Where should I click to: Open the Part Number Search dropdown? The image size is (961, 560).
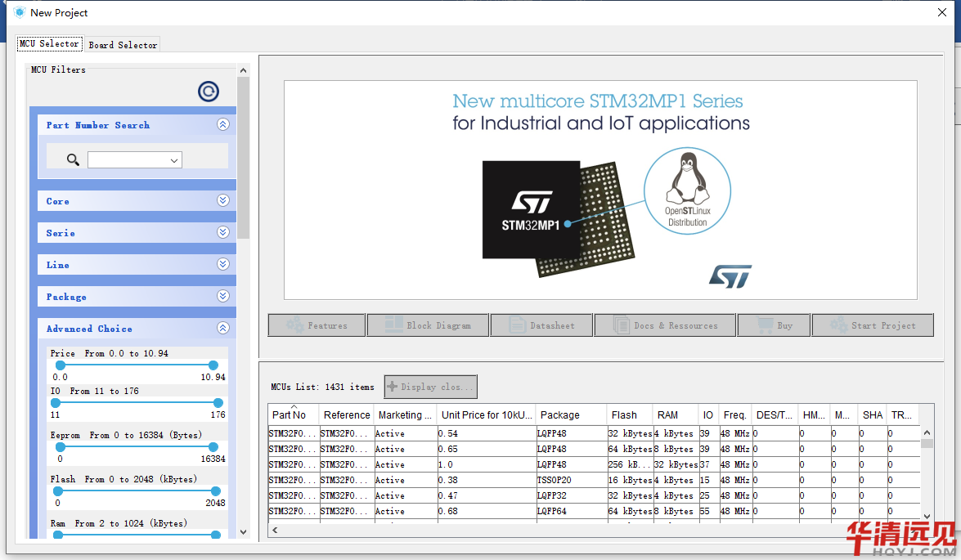coord(174,160)
